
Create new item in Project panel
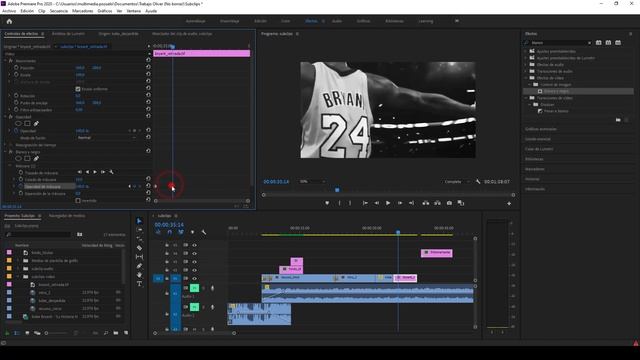(x=126, y=333)
